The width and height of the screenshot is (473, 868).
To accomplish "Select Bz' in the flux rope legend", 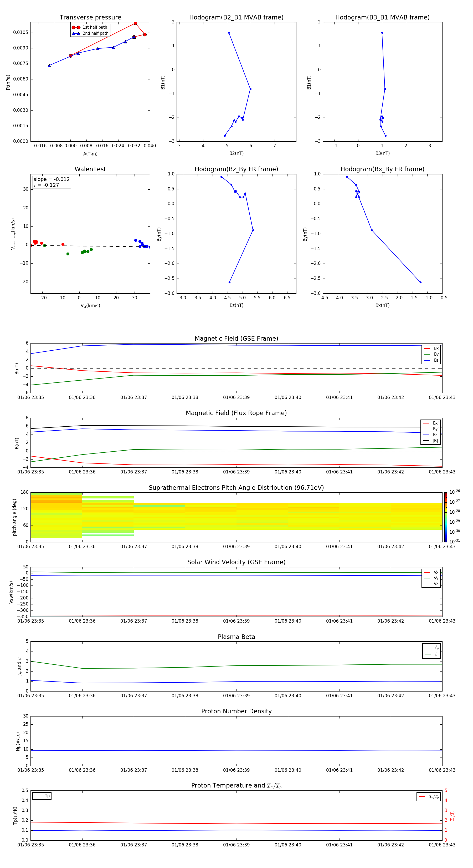I will click(431, 435).
